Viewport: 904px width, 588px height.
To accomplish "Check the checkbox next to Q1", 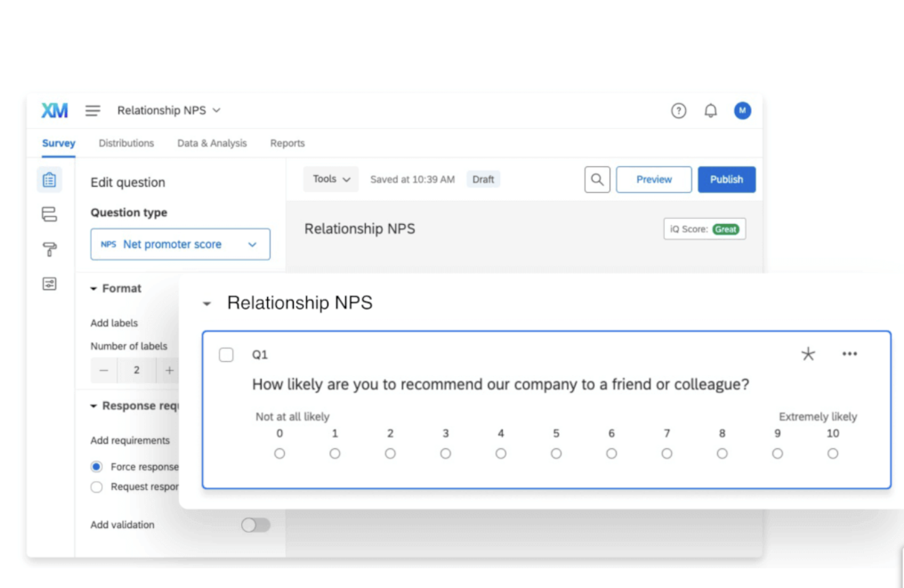I will tap(225, 354).
